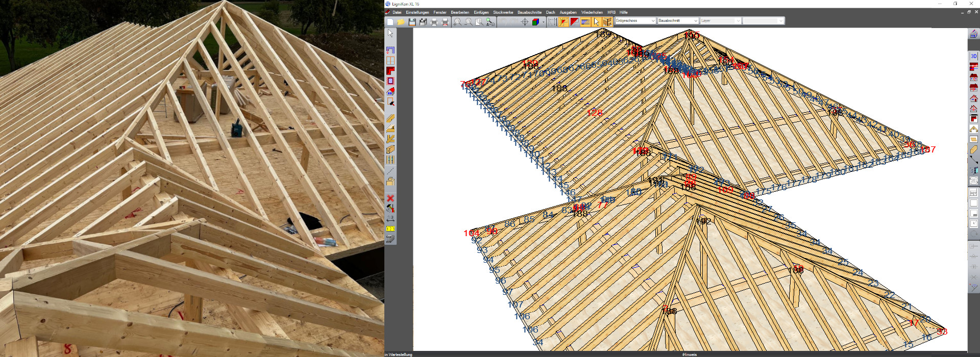
Task: Click the save diskette icon
Action: click(x=412, y=22)
